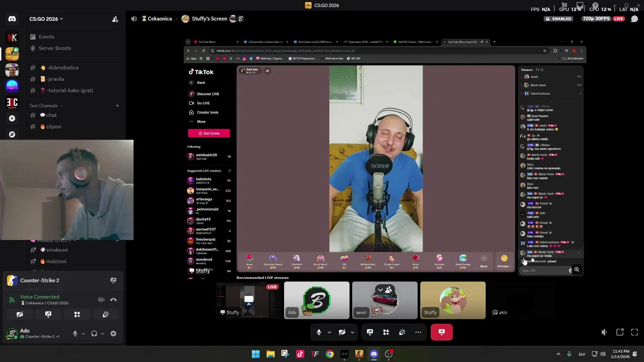Screen dimensions: 644x362
Task: Expand input device options in user panel
Action: [x=84, y=333]
